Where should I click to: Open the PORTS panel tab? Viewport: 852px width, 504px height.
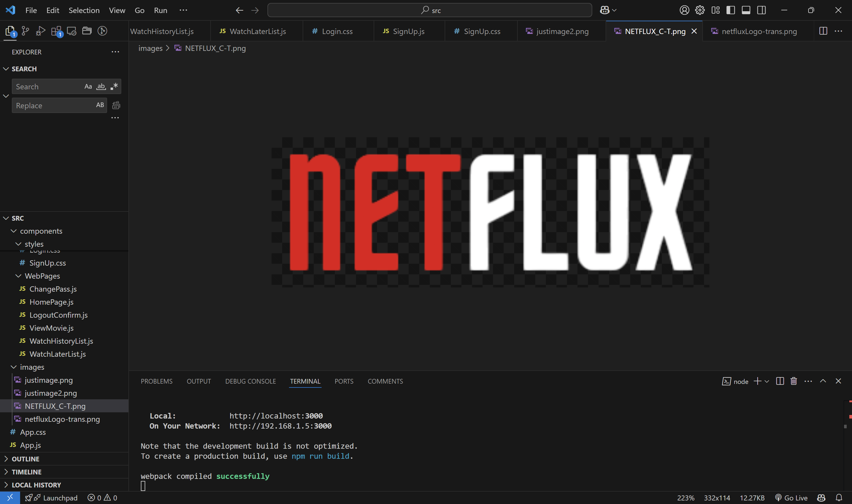344,381
